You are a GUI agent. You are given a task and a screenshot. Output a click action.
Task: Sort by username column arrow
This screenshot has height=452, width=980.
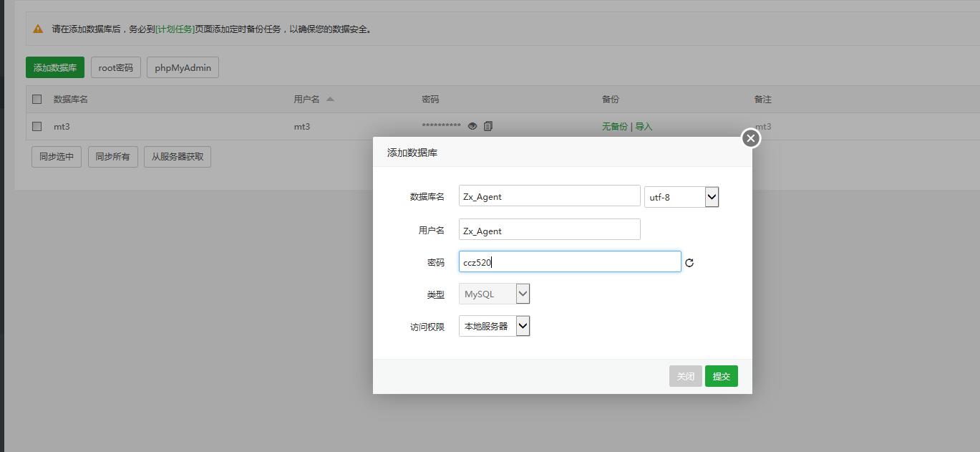[330, 99]
